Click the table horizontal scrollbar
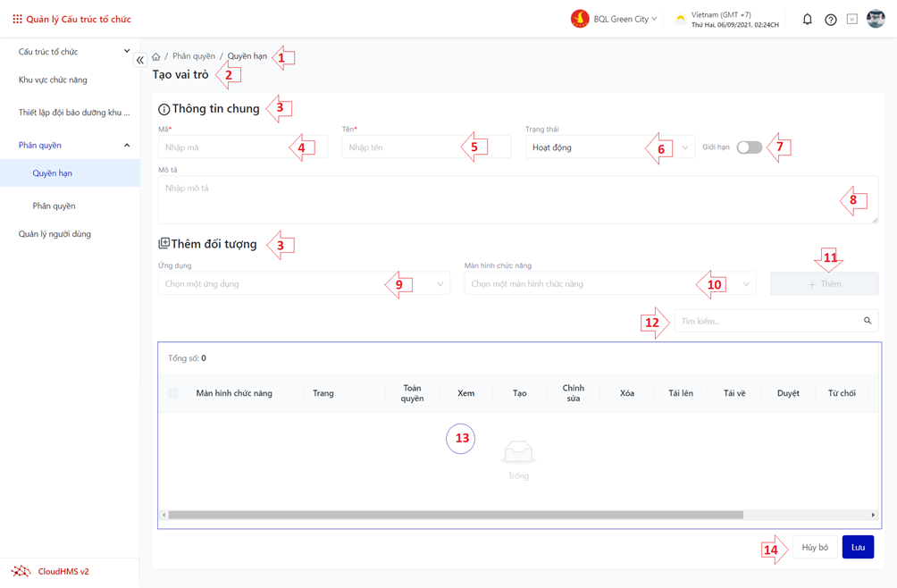 tap(456, 515)
